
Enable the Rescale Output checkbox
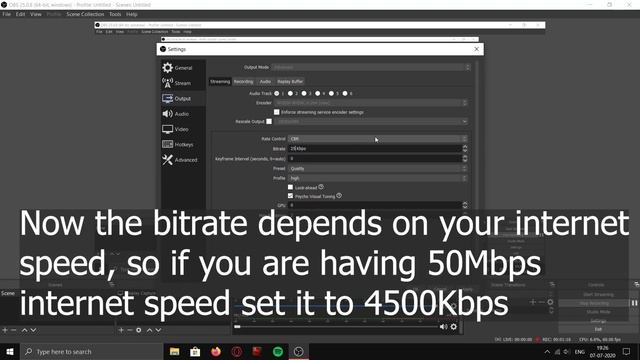(x=269, y=121)
